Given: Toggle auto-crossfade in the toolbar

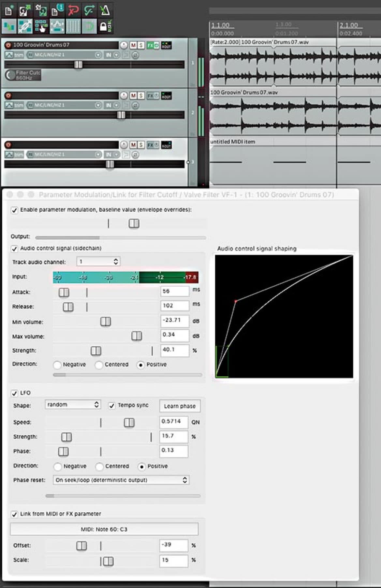Looking at the screenshot, I should coord(9,26).
